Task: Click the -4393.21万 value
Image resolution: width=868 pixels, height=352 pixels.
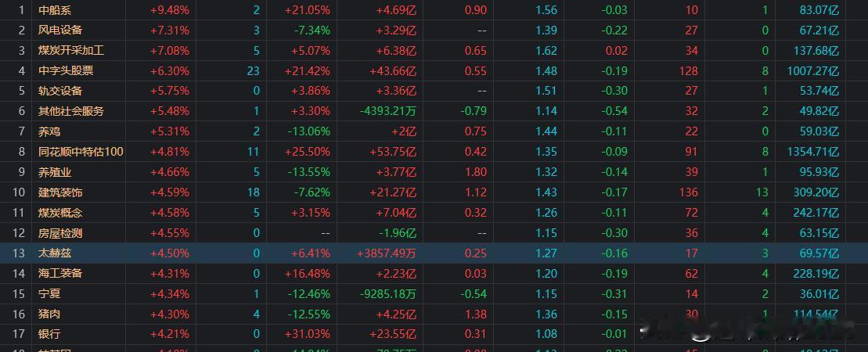Action: 387,111
